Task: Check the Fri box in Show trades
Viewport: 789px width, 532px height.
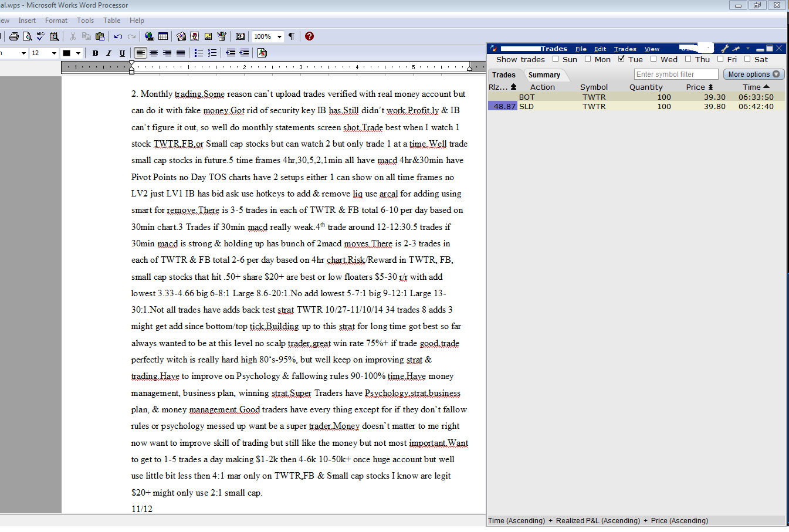Action: (720, 59)
